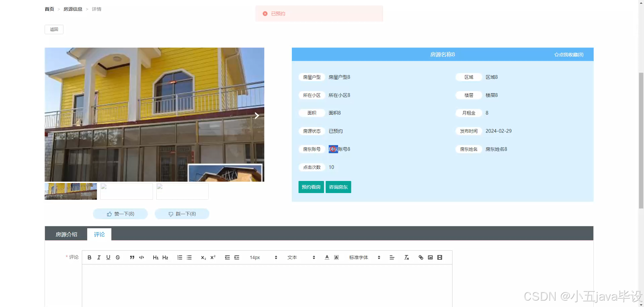The width and height of the screenshot is (644, 307).
Task: Click the main house carousel image
Action: click(154, 115)
